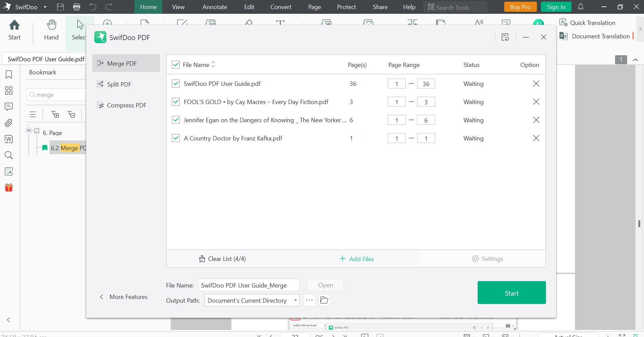
Task: Click Start to merge the PDFs
Action: 511,293
